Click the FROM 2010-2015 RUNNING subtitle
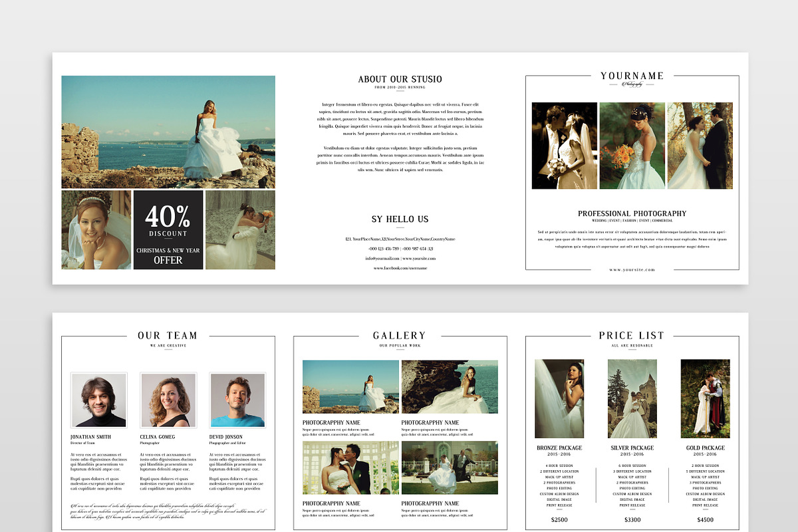 pyautogui.click(x=400, y=88)
